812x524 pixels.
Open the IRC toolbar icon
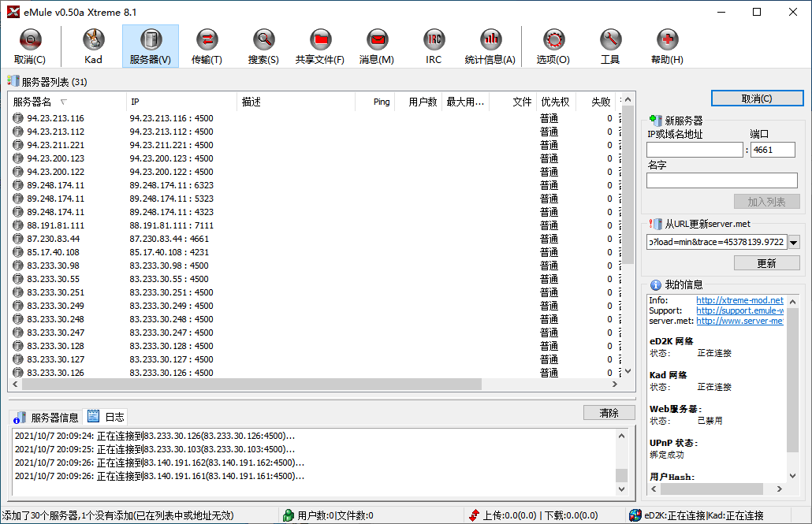click(434, 40)
